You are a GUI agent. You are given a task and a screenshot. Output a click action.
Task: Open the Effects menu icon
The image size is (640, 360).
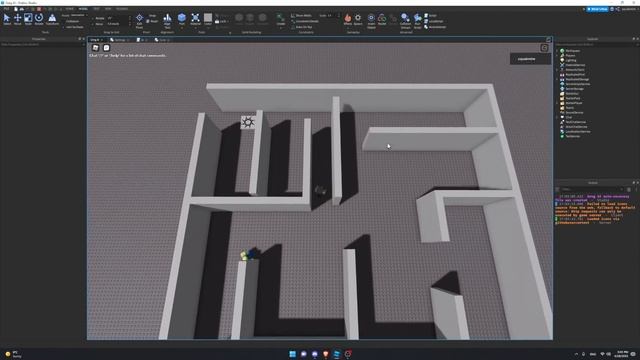coord(347,19)
